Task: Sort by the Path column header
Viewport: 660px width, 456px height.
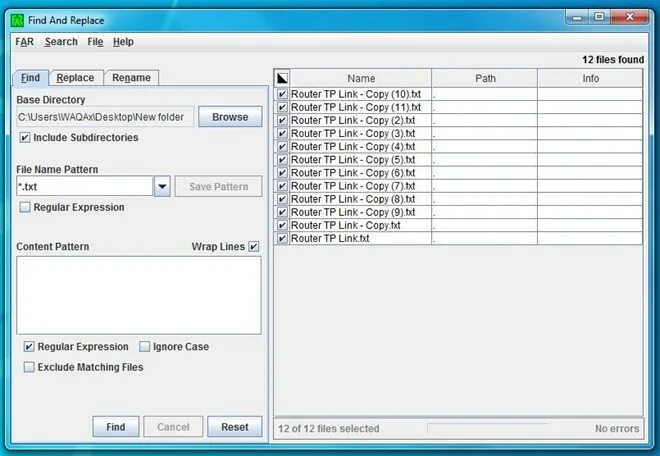Action: pyautogui.click(x=485, y=78)
